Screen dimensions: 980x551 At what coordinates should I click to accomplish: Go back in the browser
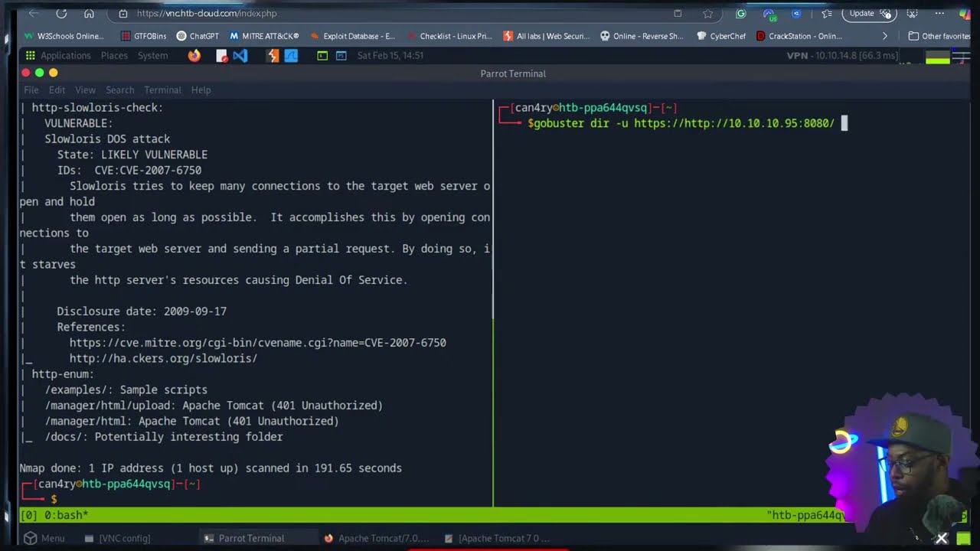tap(33, 14)
